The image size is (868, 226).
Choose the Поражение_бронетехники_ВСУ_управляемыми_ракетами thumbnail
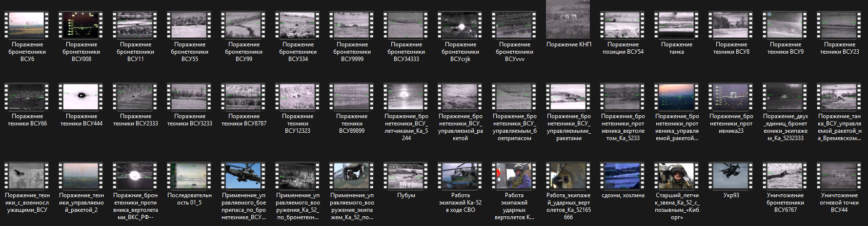point(569,97)
